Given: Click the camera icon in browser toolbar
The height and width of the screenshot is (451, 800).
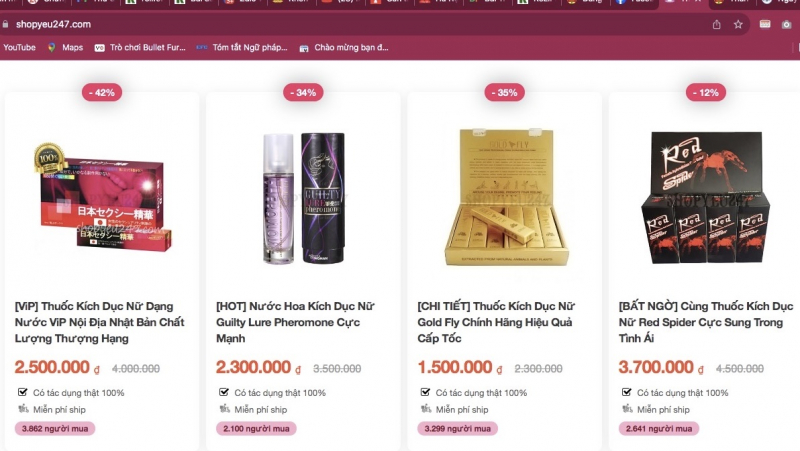Looking at the screenshot, I should (786, 24).
